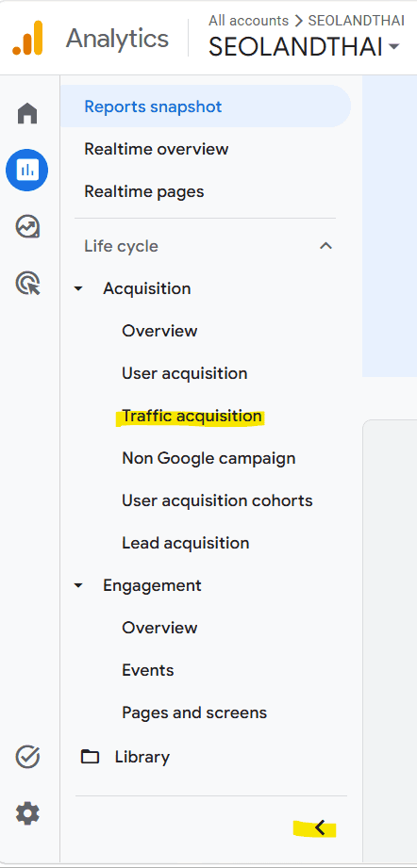Click the All accounts breadcrumb link

[249, 21]
